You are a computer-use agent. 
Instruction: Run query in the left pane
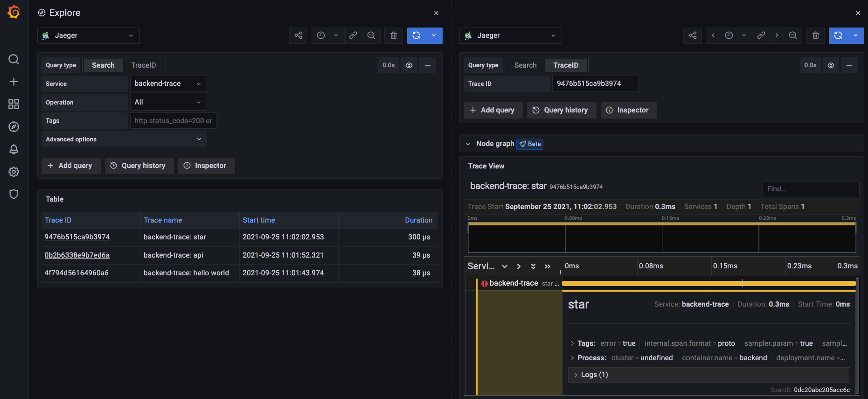click(416, 35)
